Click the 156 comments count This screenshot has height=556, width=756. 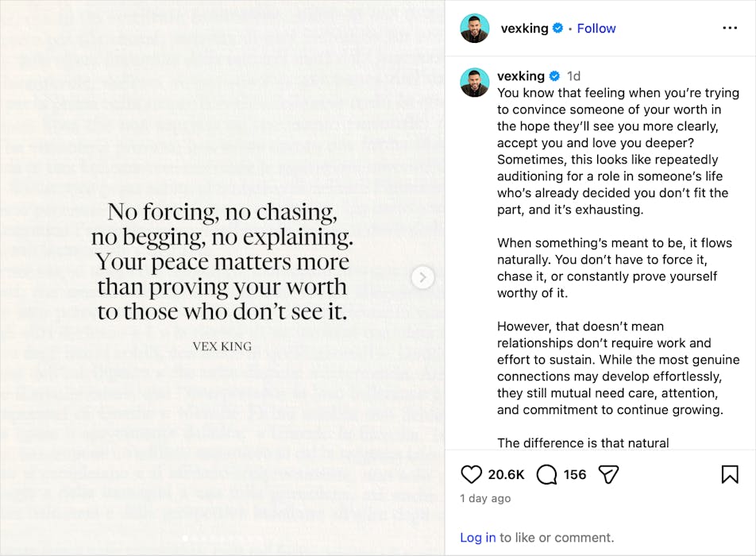click(575, 474)
